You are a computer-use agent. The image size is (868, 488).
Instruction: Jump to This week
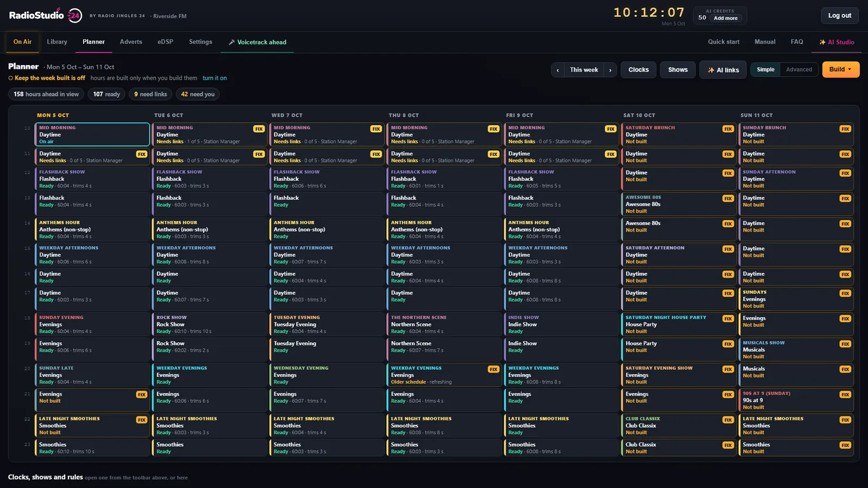[584, 70]
